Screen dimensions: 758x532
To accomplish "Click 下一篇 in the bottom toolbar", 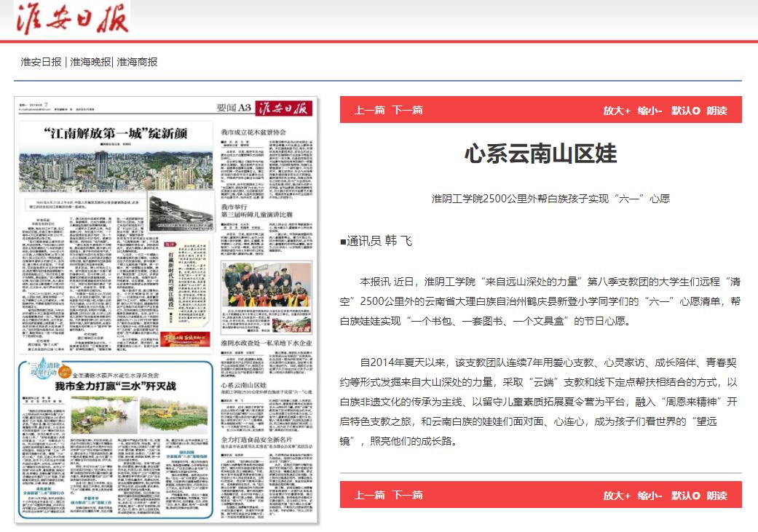I will coord(407,495).
